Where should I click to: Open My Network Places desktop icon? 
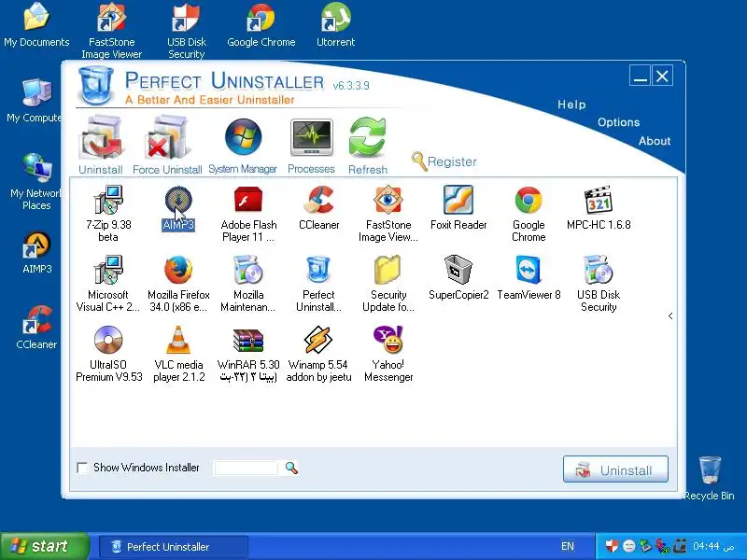click(x=36, y=182)
